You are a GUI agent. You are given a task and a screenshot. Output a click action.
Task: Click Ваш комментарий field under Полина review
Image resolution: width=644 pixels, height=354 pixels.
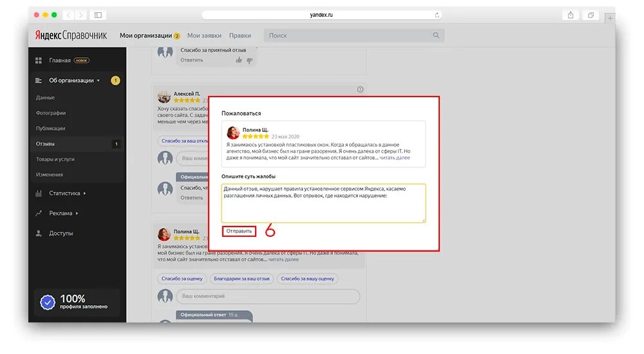pos(268,296)
